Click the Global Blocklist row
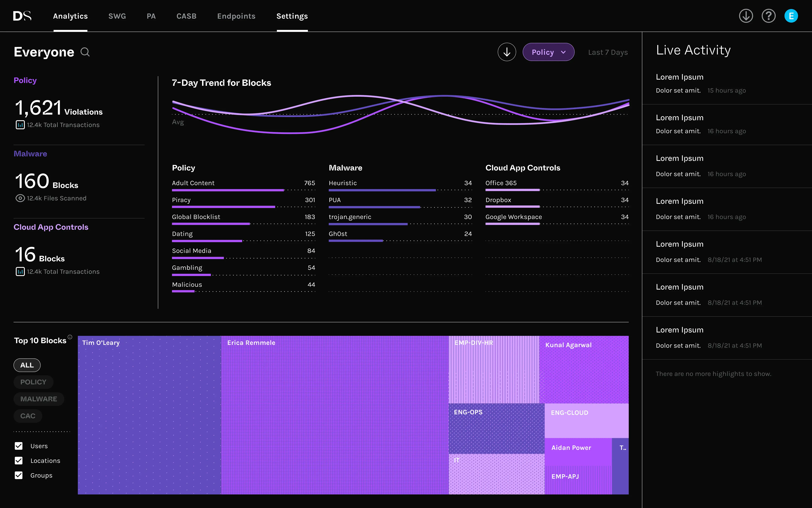Image resolution: width=812 pixels, height=508 pixels. (x=244, y=219)
